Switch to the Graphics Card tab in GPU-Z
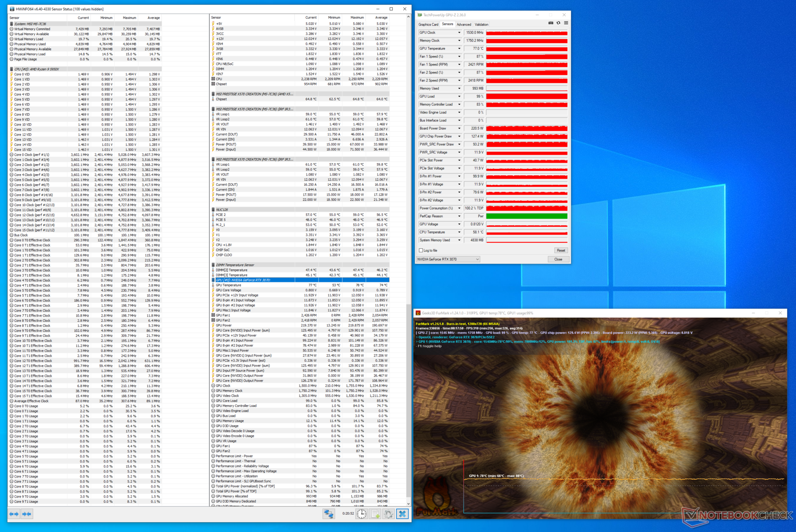The image size is (796, 532). (429, 24)
